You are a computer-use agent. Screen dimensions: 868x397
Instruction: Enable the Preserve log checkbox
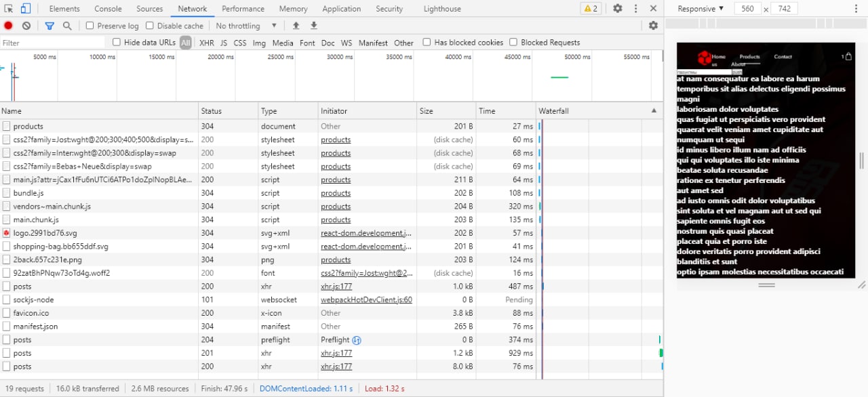click(x=90, y=26)
